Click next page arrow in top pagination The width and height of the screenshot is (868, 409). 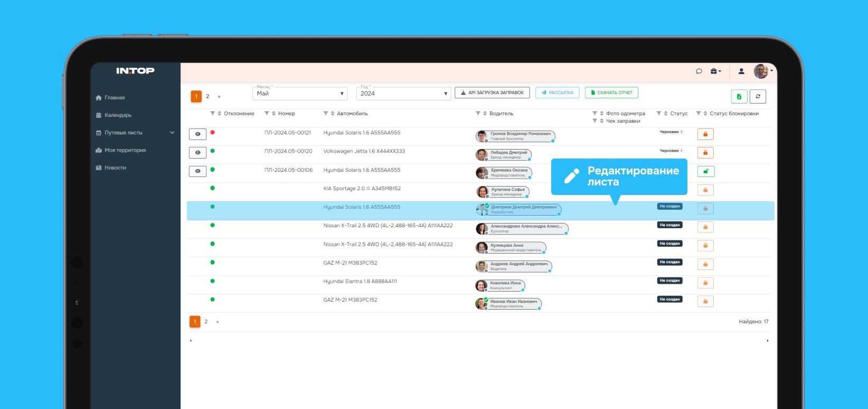(x=219, y=96)
